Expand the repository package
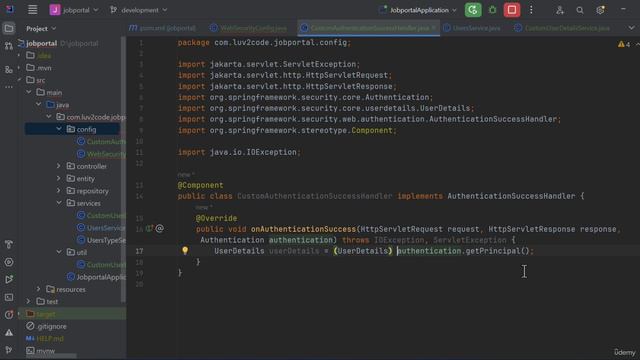640x360 pixels. tap(59, 191)
